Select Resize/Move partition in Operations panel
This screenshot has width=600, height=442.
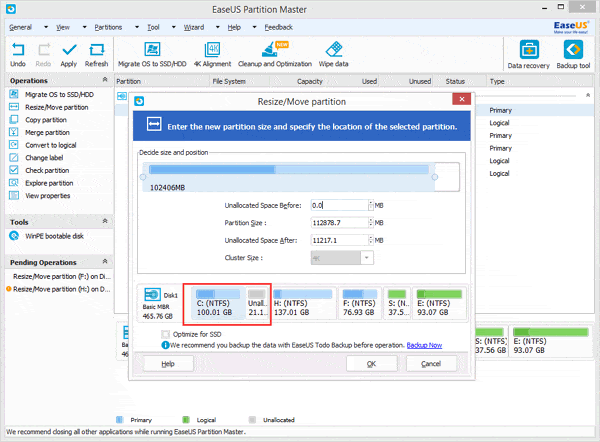(x=57, y=107)
